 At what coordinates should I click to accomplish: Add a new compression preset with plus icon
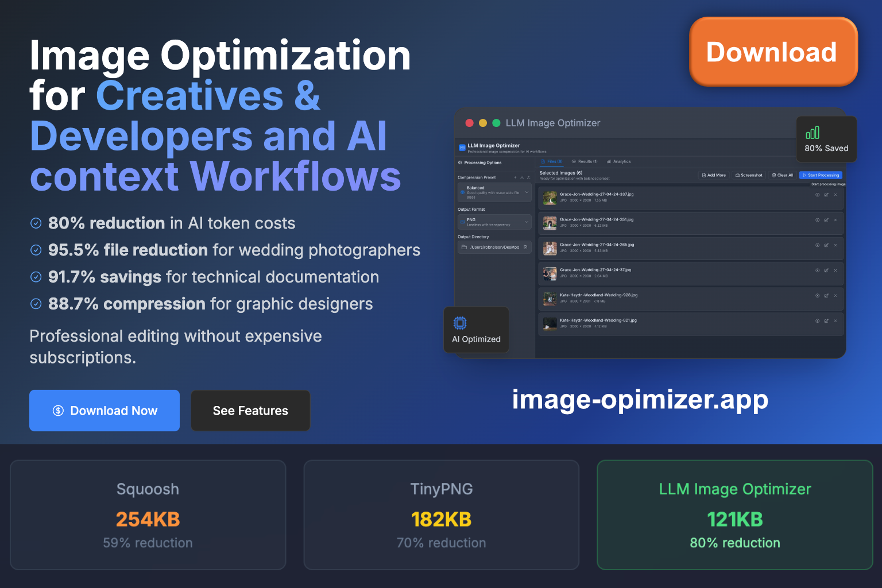tap(515, 177)
